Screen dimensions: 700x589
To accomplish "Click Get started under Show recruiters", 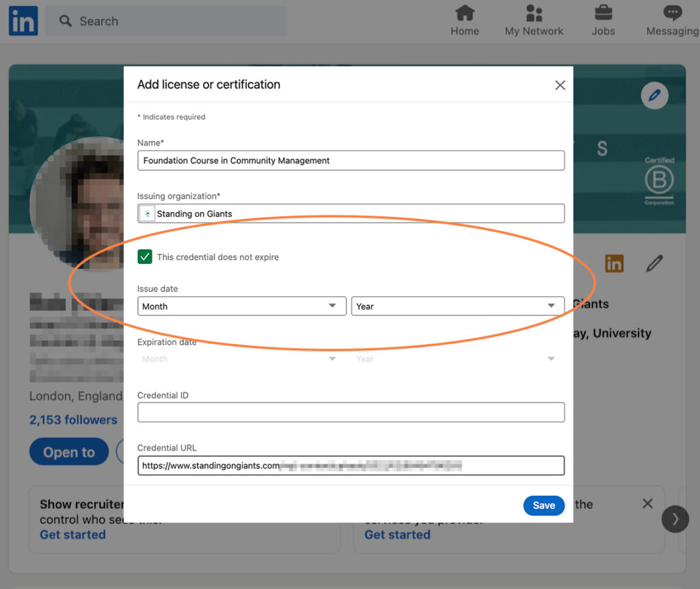I will pyautogui.click(x=72, y=534).
